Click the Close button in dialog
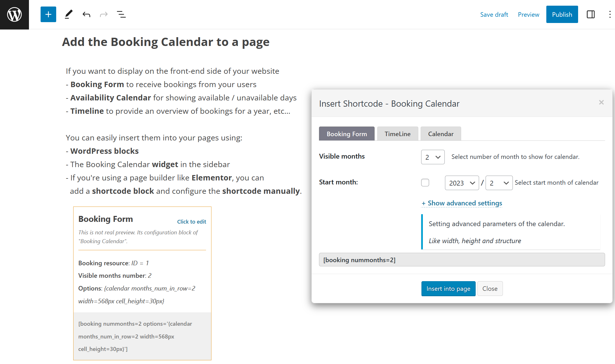 [490, 288]
